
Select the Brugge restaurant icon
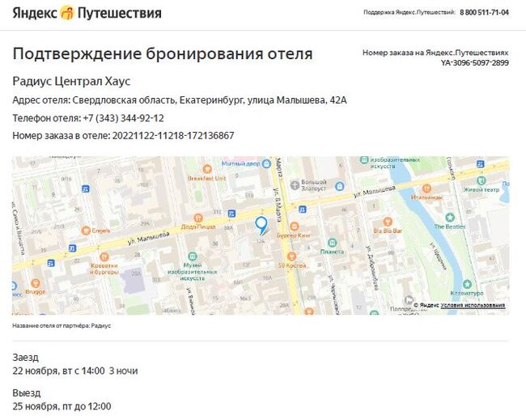36,283
